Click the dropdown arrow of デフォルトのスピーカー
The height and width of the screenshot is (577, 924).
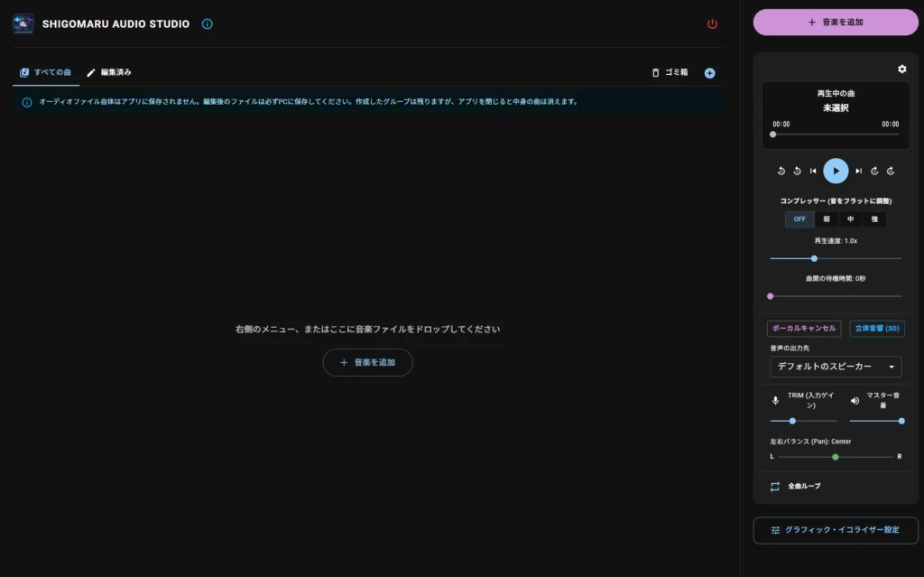point(891,367)
